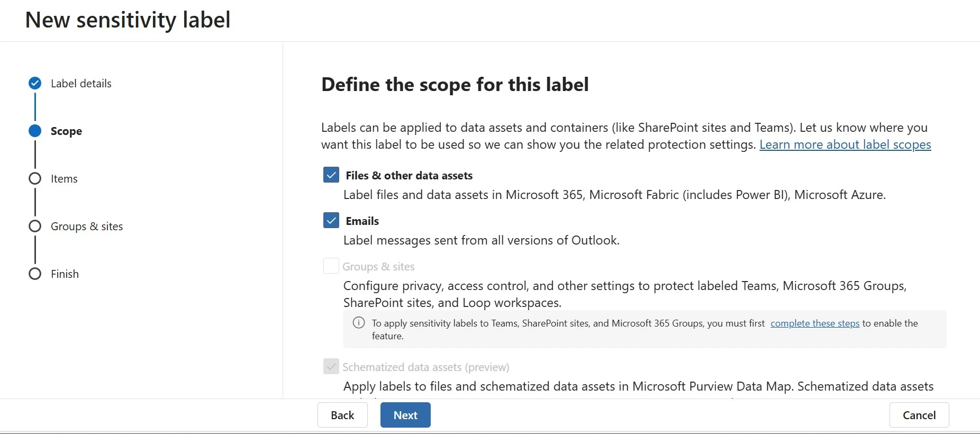Viewport: 980px width, 434px height.
Task: Uncheck the Emails checkbox
Action: [331, 220]
